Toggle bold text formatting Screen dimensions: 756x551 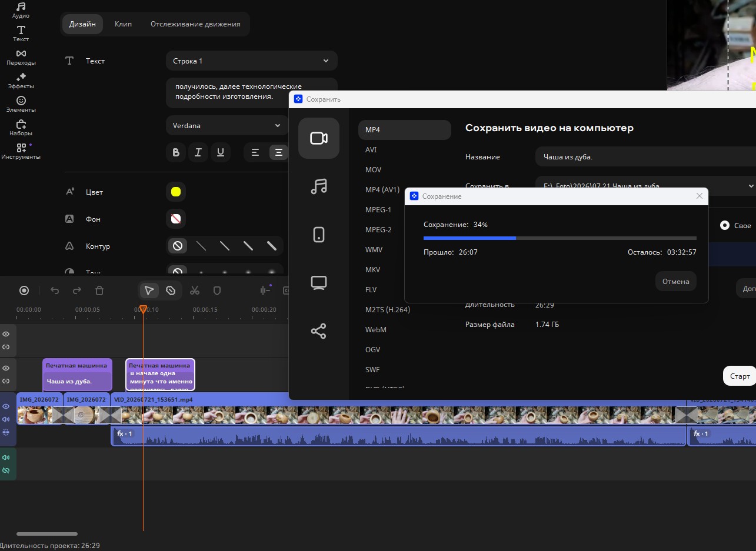point(176,152)
